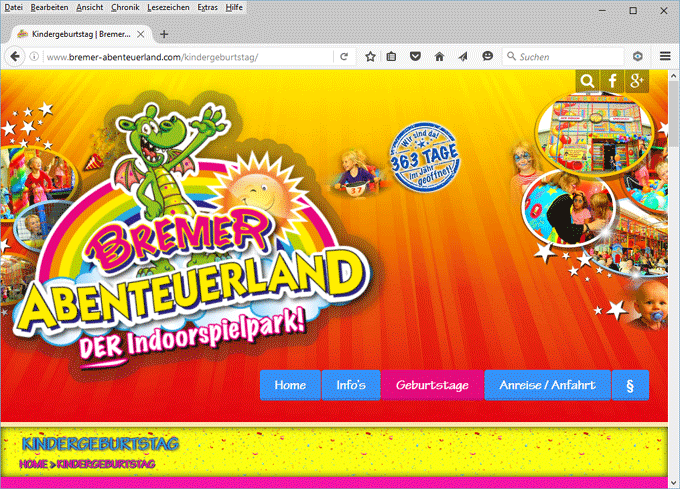Screen dimensions: 680x489
Task: Open the Info's navigation button
Action: tap(351, 385)
